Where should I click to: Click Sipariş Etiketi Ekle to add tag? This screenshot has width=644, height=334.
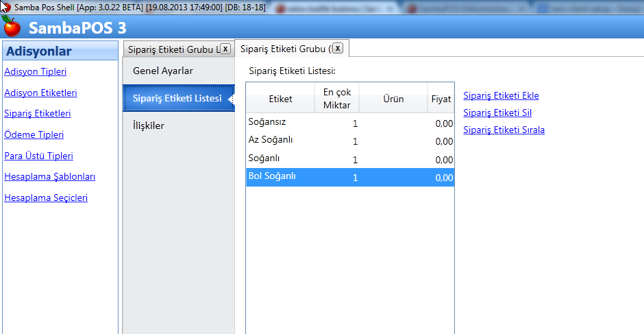(x=501, y=95)
